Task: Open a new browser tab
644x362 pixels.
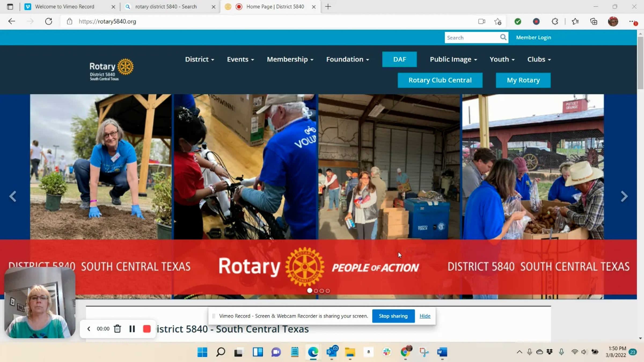Action: tap(328, 7)
